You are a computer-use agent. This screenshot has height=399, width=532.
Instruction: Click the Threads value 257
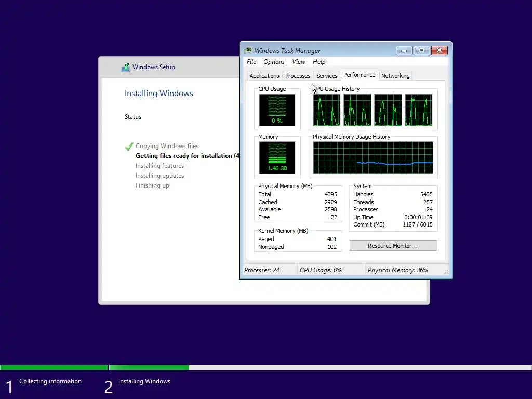[x=428, y=202]
